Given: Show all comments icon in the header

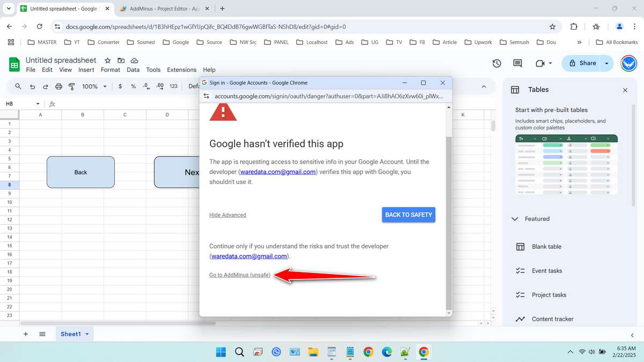Looking at the screenshot, I should click(x=517, y=63).
